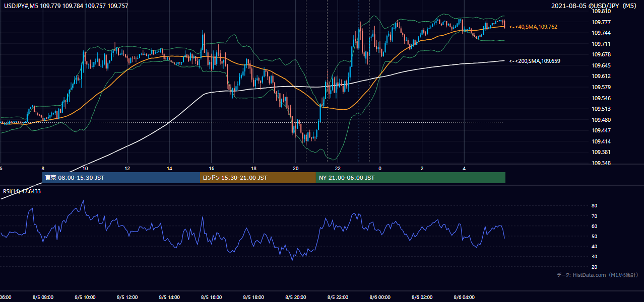Click price axis value 109.546
Screen dimensions: 644x302
(601, 98)
